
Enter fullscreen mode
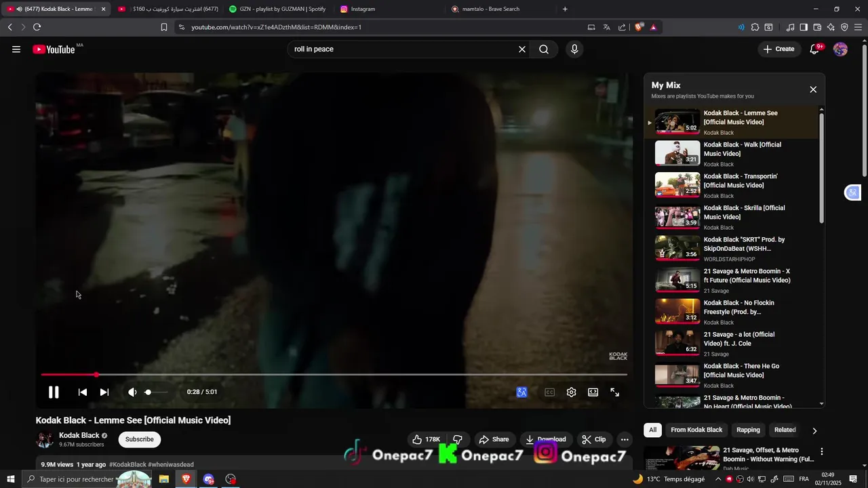(x=615, y=392)
